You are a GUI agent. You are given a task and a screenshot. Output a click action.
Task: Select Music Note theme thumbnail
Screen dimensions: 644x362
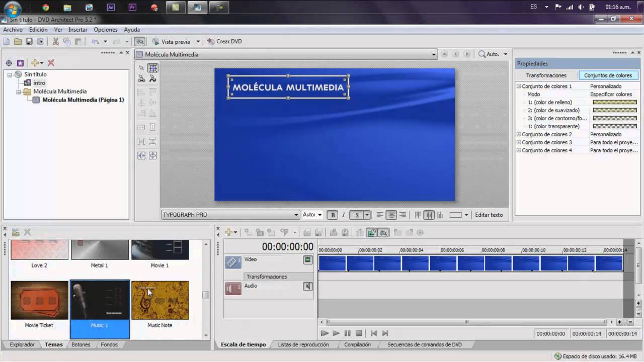[160, 301]
